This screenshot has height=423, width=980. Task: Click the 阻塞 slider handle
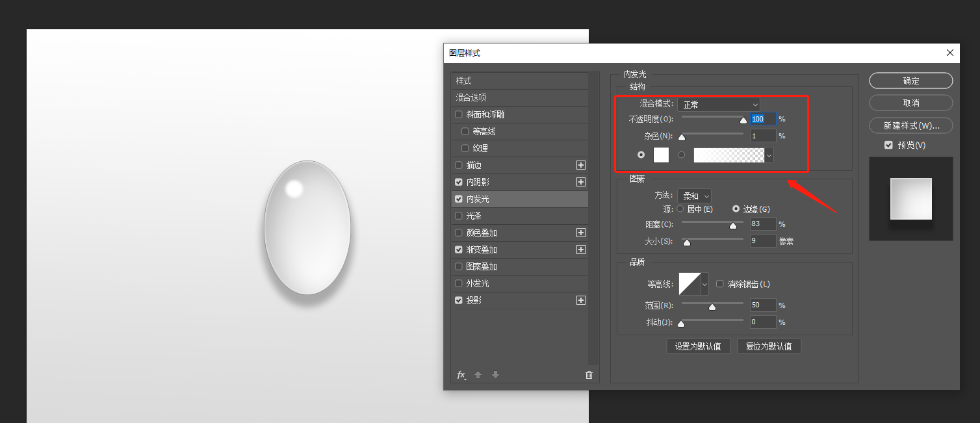pos(733,225)
